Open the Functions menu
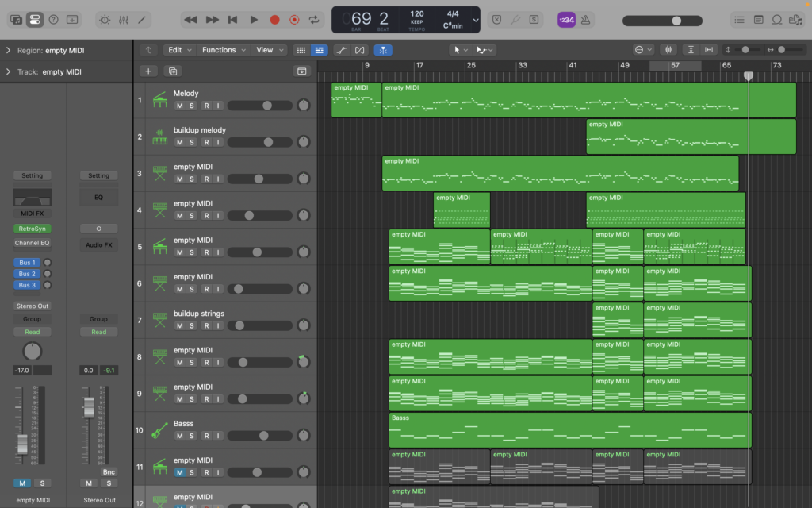Image resolution: width=812 pixels, height=508 pixels. [x=223, y=50]
